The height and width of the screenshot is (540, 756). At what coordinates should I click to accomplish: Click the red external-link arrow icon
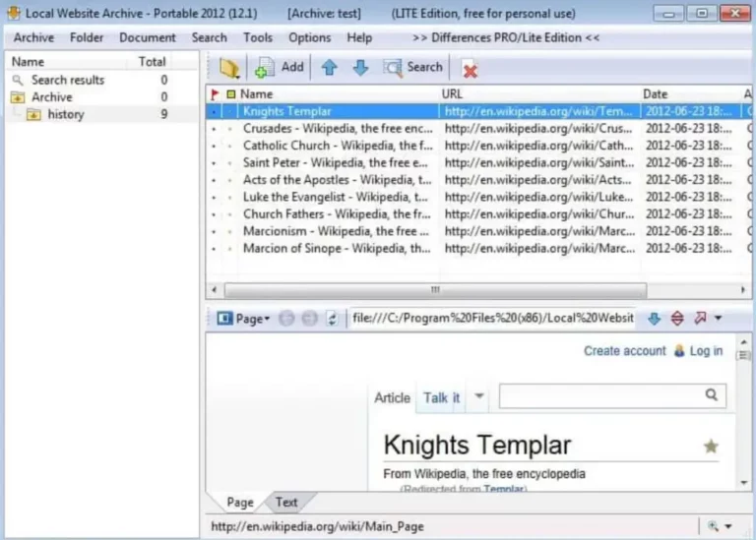point(700,318)
